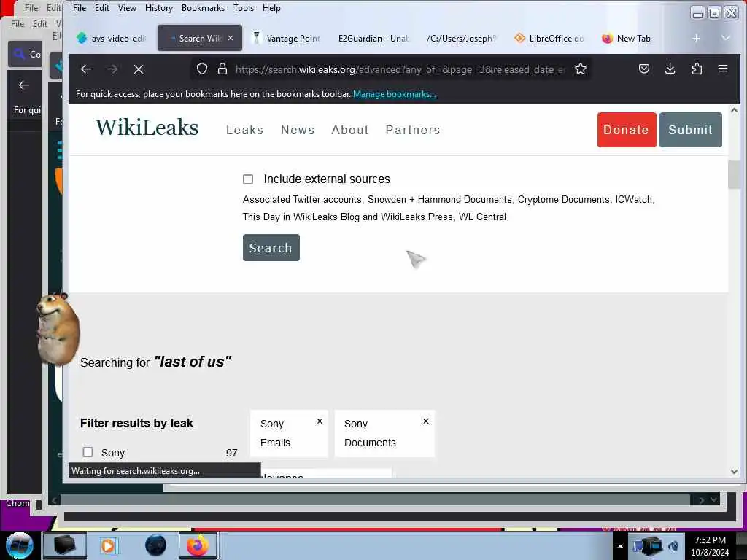
Task: Switch to Vantage Point tab
Action: 287,38
